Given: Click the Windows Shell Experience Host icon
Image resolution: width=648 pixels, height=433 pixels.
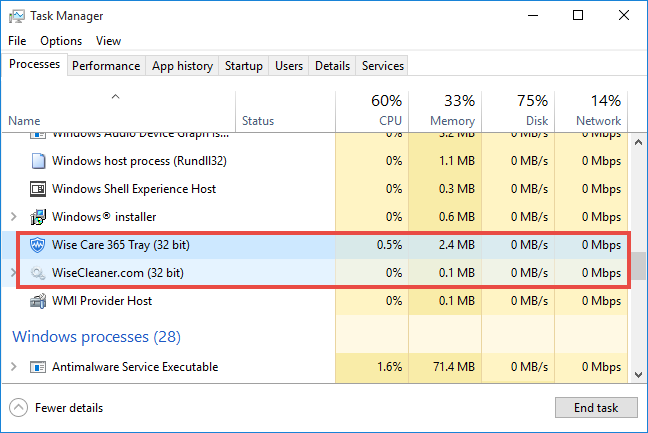Looking at the screenshot, I should click(39, 189).
